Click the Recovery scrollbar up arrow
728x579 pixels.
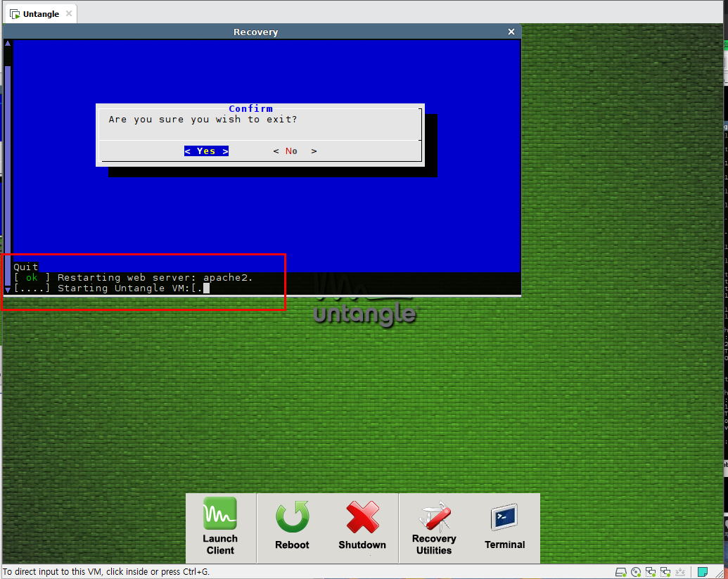tap(8, 43)
